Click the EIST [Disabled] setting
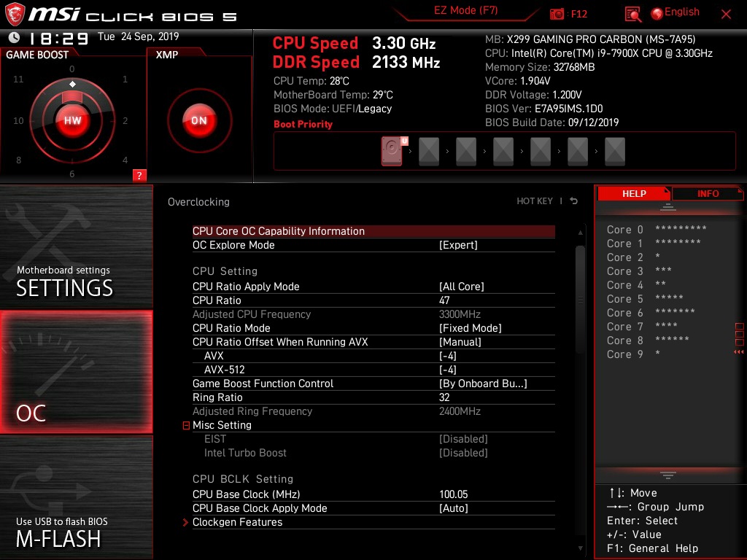This screenshot has height=560, width=747. coord(373,439)
